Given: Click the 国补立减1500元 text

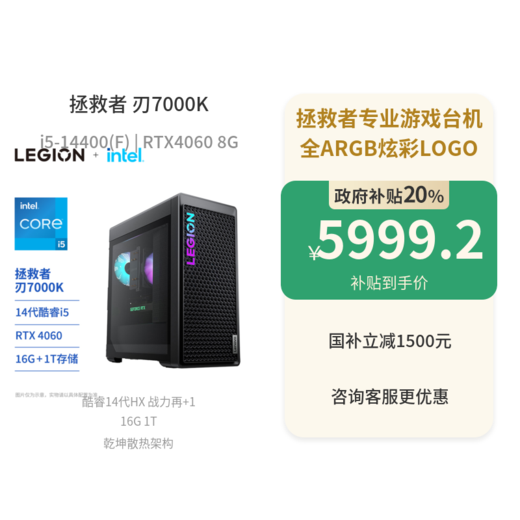Looking at the screenshot, I should click(x=390, y=341).
